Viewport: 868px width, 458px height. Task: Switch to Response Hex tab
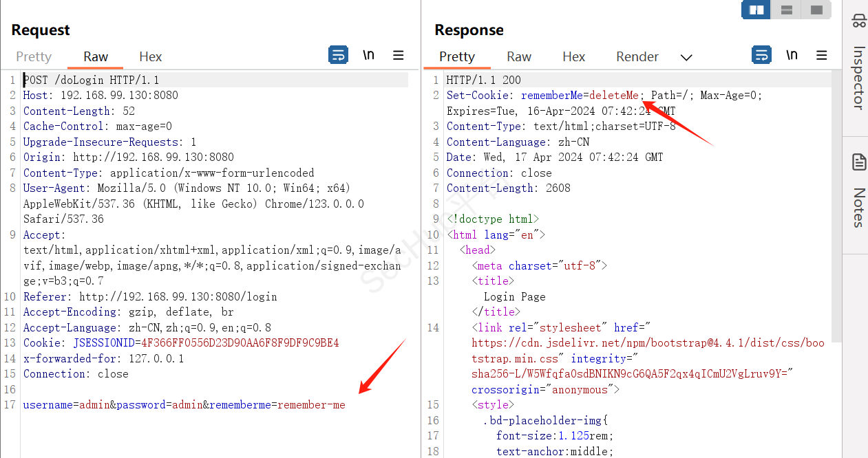click(573, 56)
